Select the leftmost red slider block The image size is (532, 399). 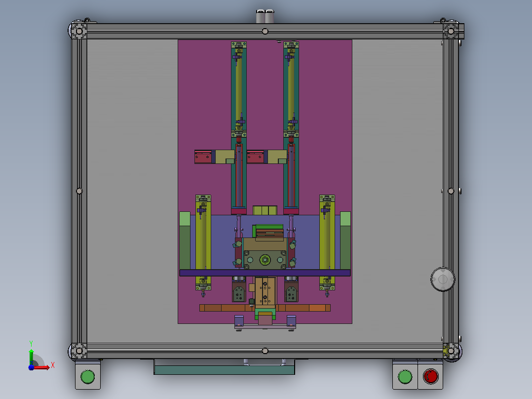[x=203, y=157]
